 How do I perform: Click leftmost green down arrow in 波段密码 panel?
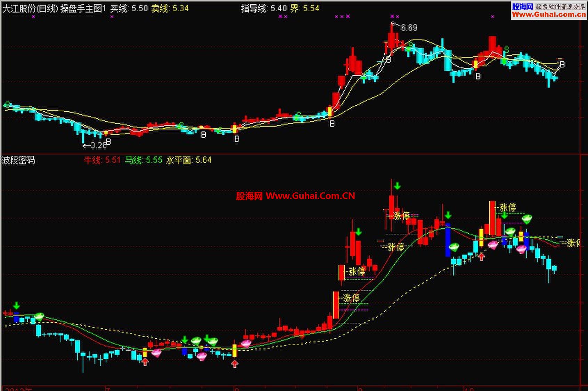click(x=16, y=306)
